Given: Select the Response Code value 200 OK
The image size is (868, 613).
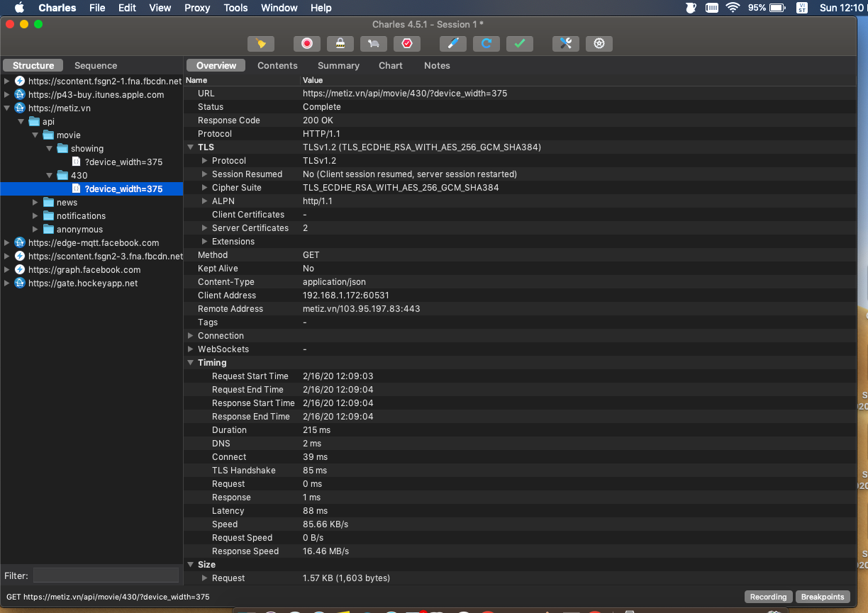Looking at the screenshot, I should pyautogui.click(x=318, y=120).
